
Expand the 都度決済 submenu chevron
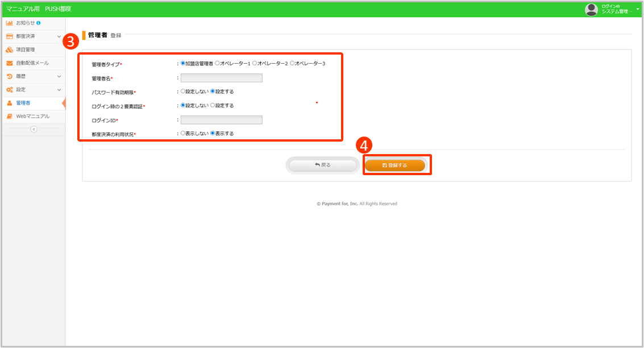59,36
